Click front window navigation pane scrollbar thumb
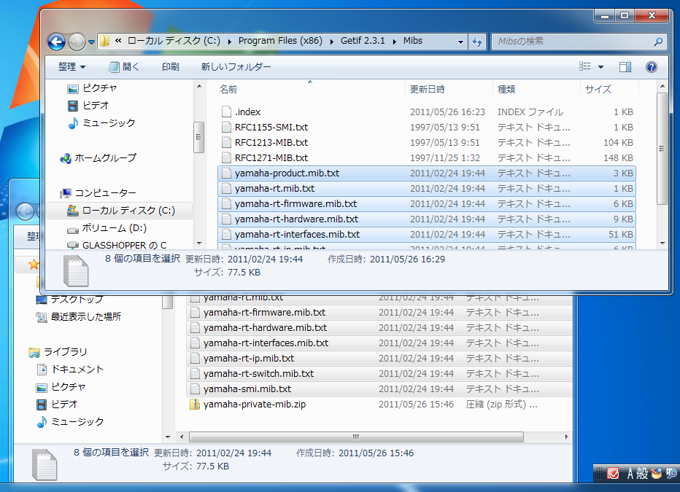Screen dimensions: 680x492 (x=199, y=137)
